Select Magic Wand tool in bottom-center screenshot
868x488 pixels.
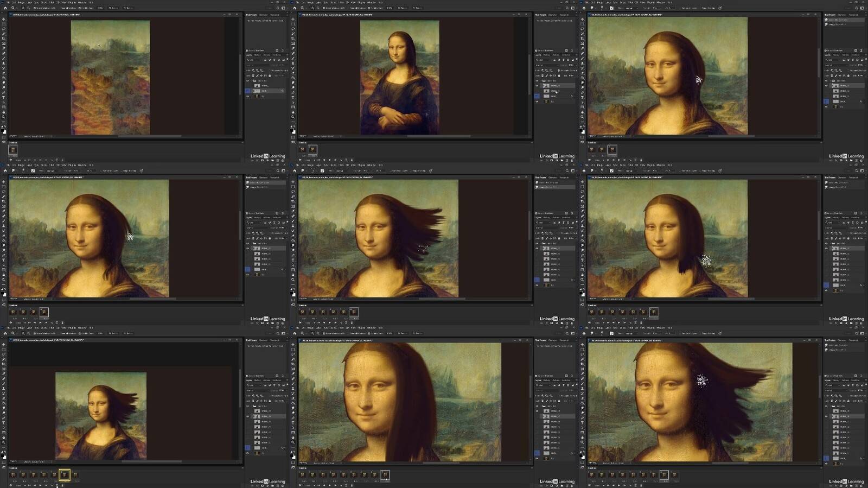coord(293,359)
